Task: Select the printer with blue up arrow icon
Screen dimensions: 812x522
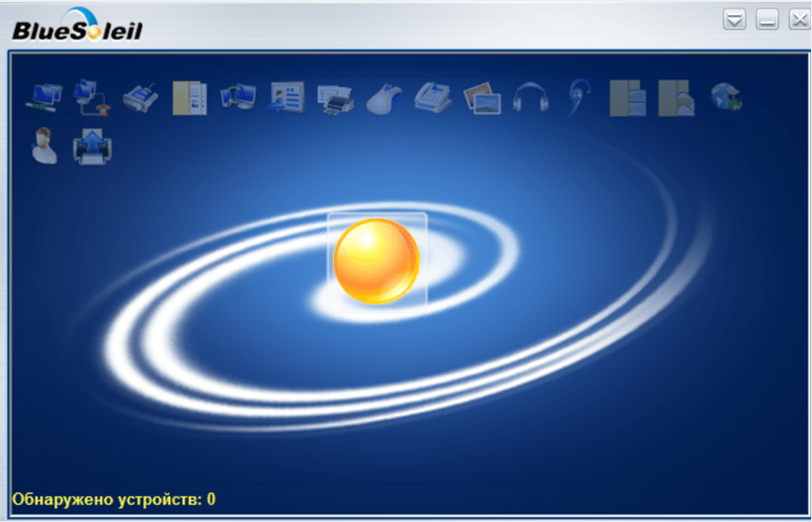Action: [x=93, y=146]
